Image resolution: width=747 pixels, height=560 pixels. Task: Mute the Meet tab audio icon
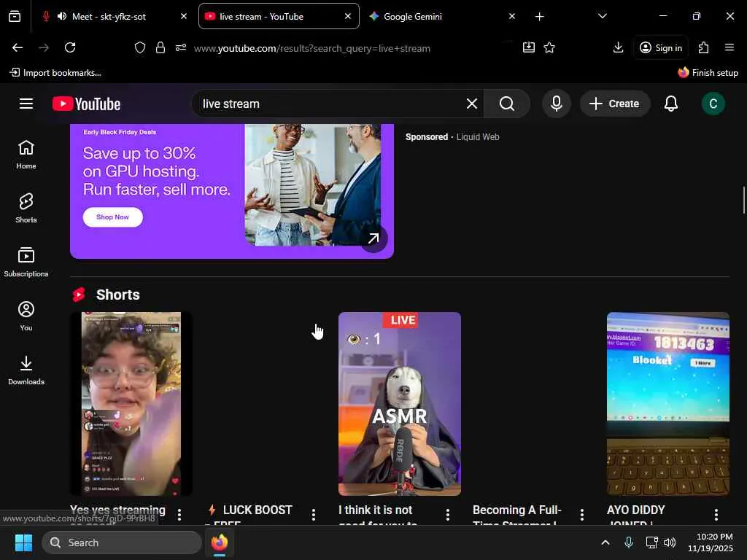[62, 16]
